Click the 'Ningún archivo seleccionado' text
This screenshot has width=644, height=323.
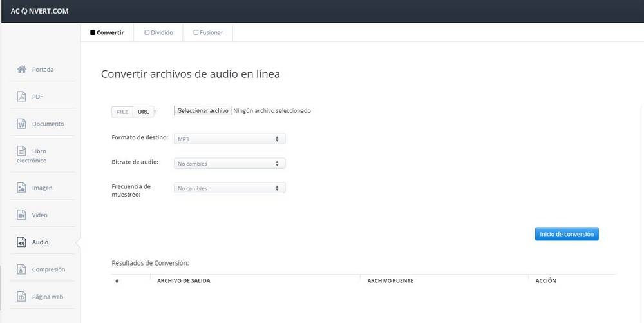click(x=272, y=110)
